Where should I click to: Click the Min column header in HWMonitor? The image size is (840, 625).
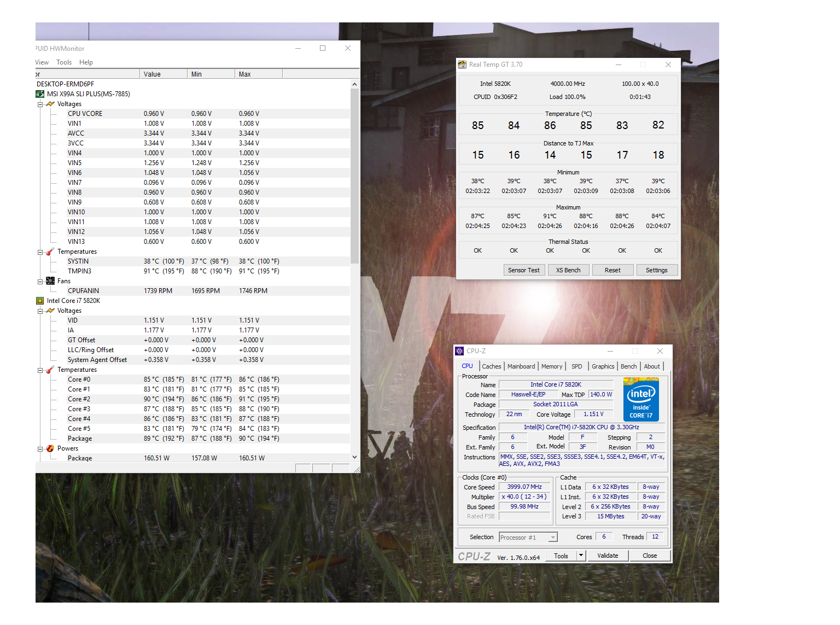click(211, 74)
